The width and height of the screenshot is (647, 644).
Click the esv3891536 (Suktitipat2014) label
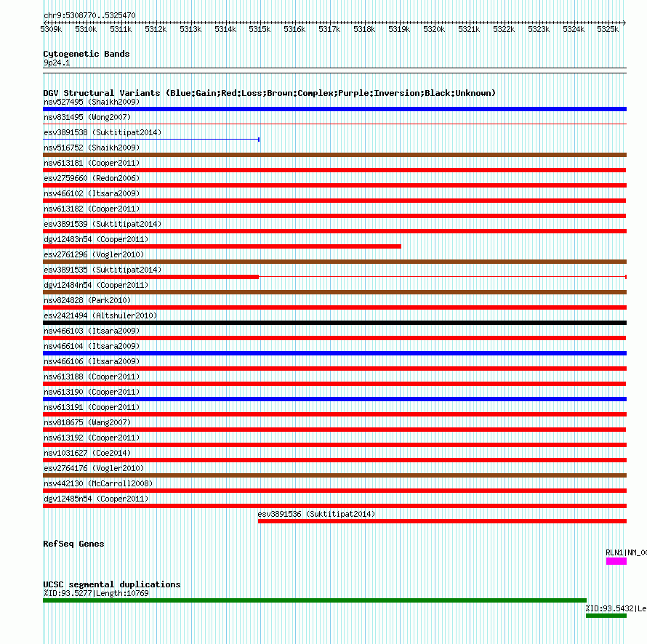pos(316,514)
